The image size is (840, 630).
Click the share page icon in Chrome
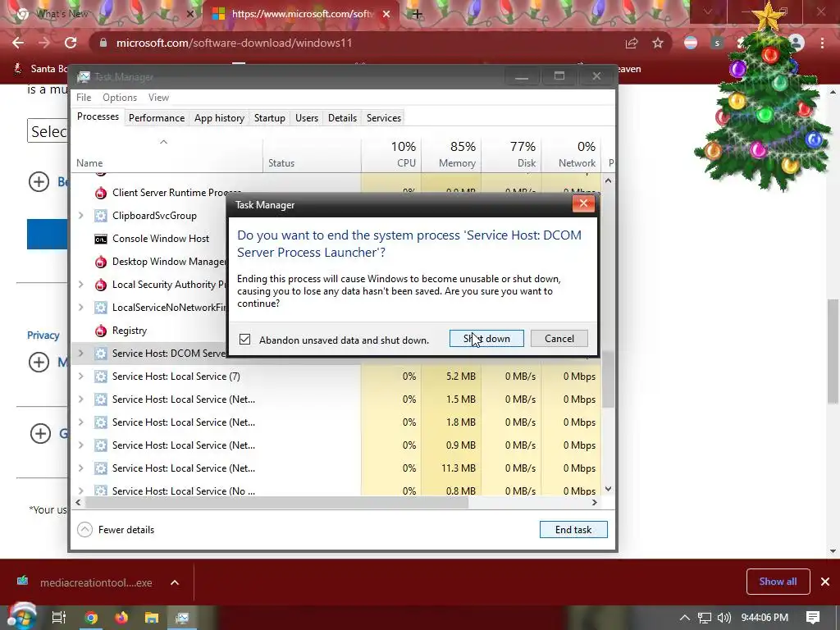[x=632, y=43]
